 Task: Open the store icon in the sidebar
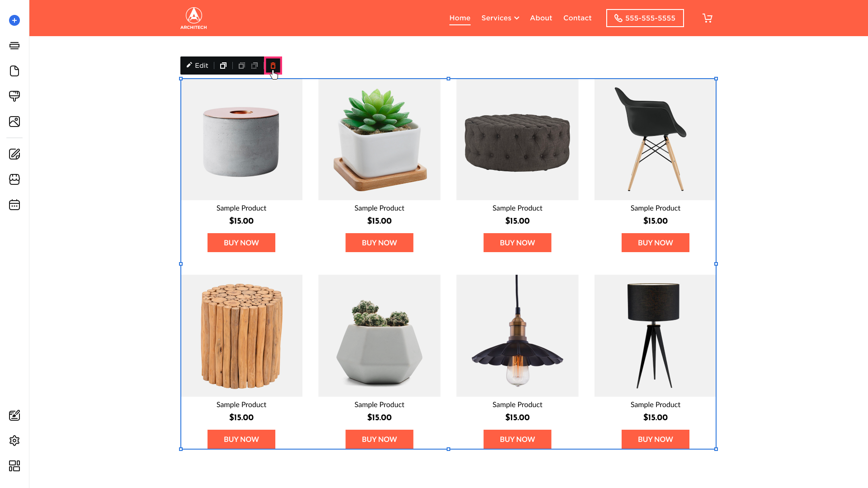[x=14, y=179]
